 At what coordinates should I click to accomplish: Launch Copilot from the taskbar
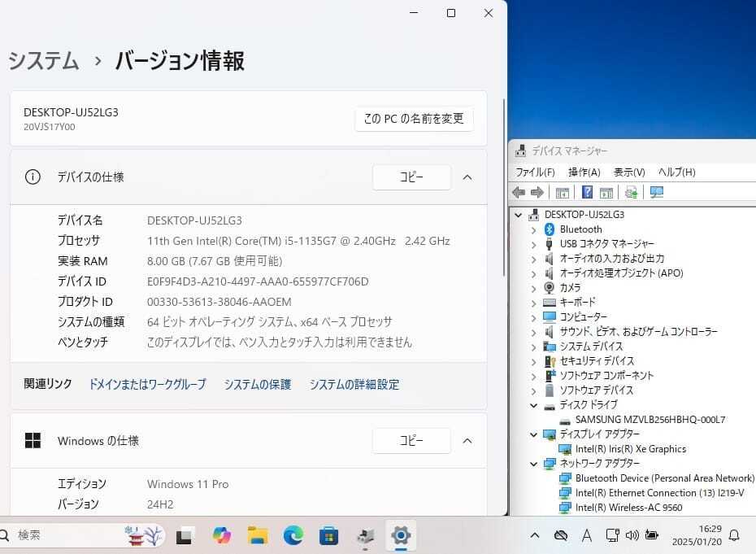[221, 535]
